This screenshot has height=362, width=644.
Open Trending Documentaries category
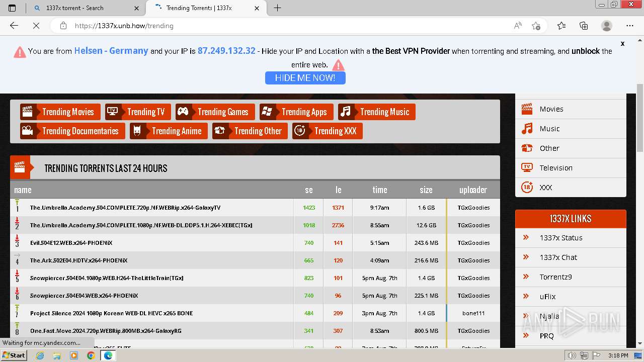click(x=72, y=131)
